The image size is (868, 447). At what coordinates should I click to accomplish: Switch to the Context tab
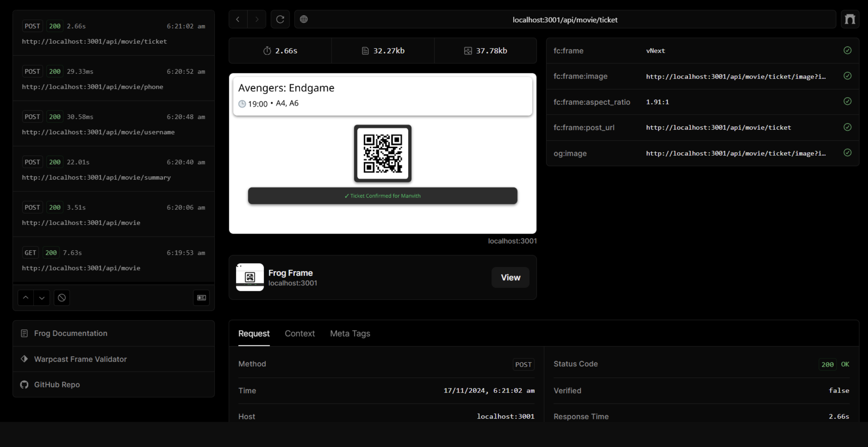(x=300, y=333)
